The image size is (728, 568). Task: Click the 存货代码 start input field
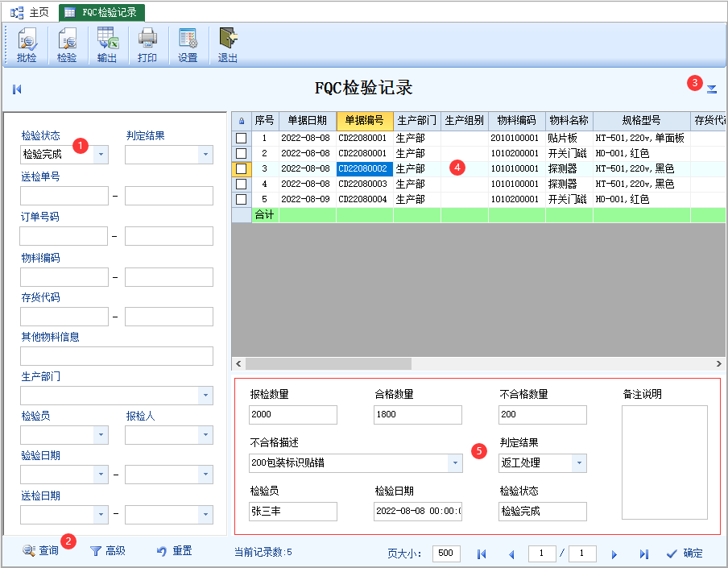pyautogui.click(x=64, y=317)
